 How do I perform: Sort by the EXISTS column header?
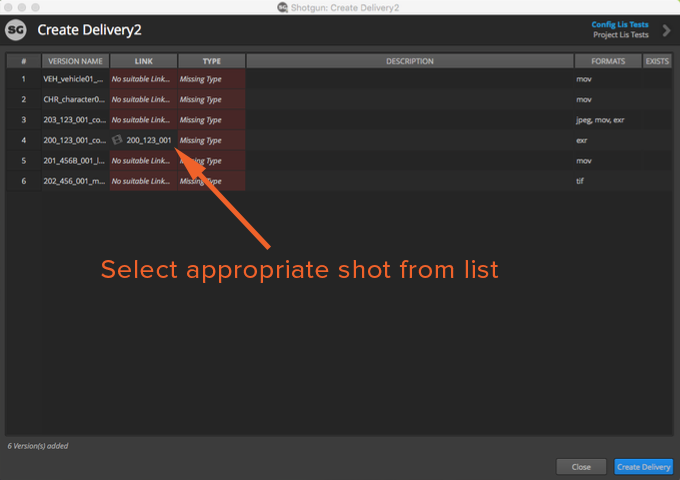pos(657,61)
